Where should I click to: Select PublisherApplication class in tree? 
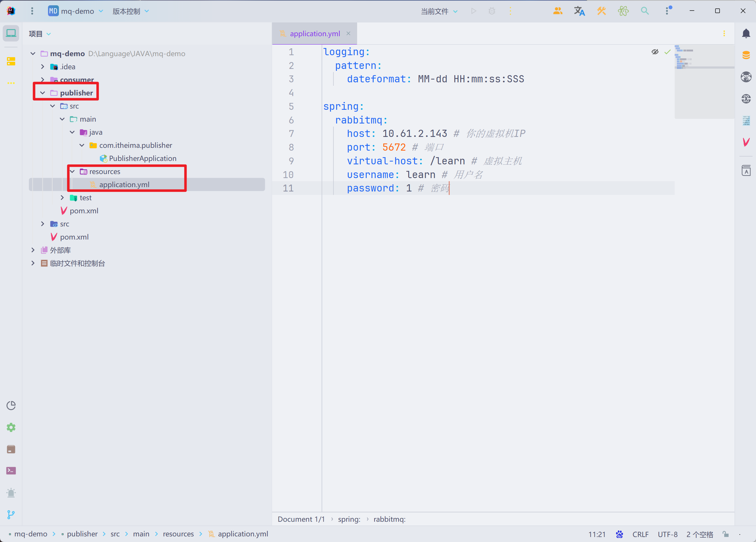click(x=142, y=158)
